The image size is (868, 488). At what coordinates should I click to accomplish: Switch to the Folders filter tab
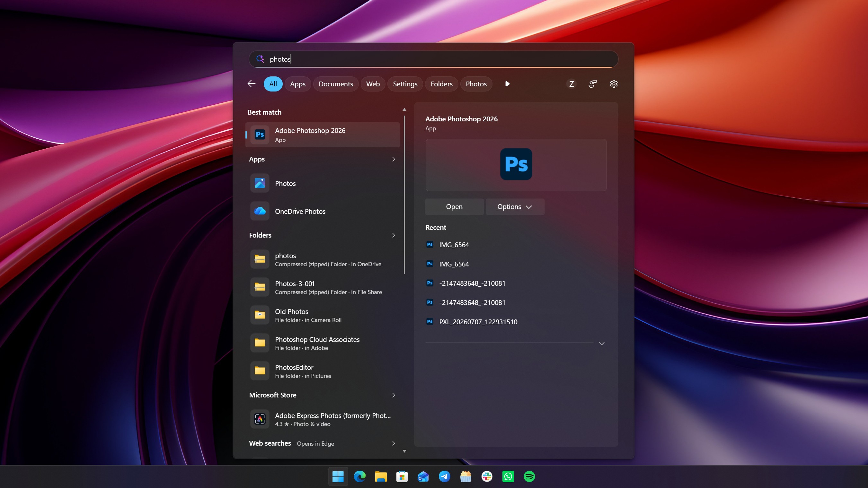441,84
